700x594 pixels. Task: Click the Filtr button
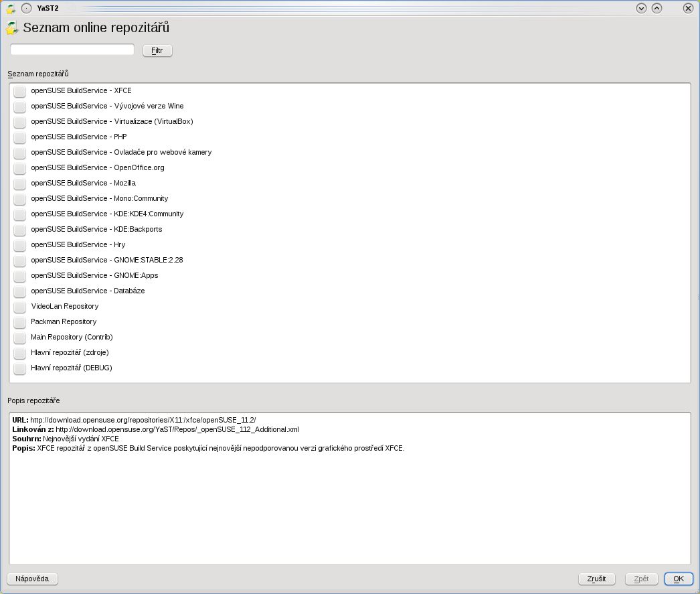(157, 50)
